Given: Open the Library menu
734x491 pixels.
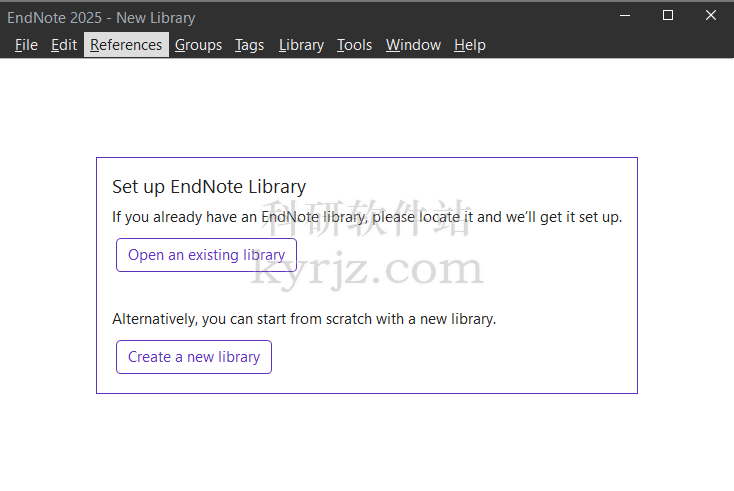Looking at the screenshot, I should click(x=301, y=45).
